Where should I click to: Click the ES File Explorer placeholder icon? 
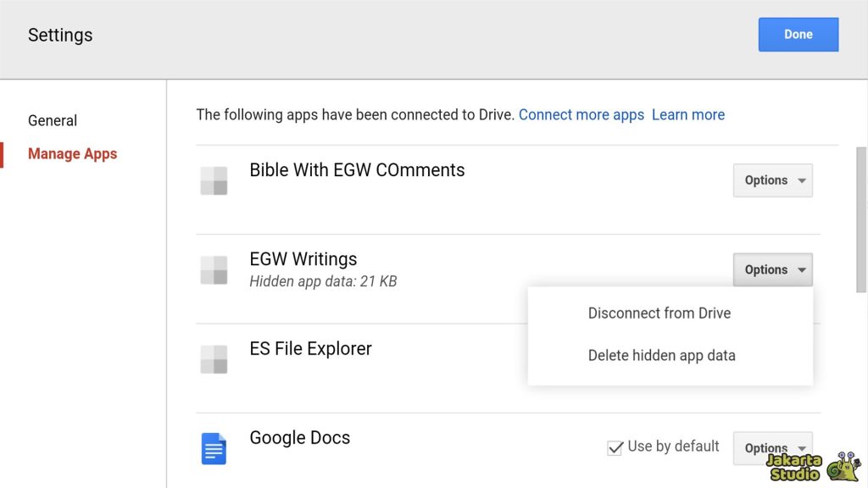(x=214, y=359)
